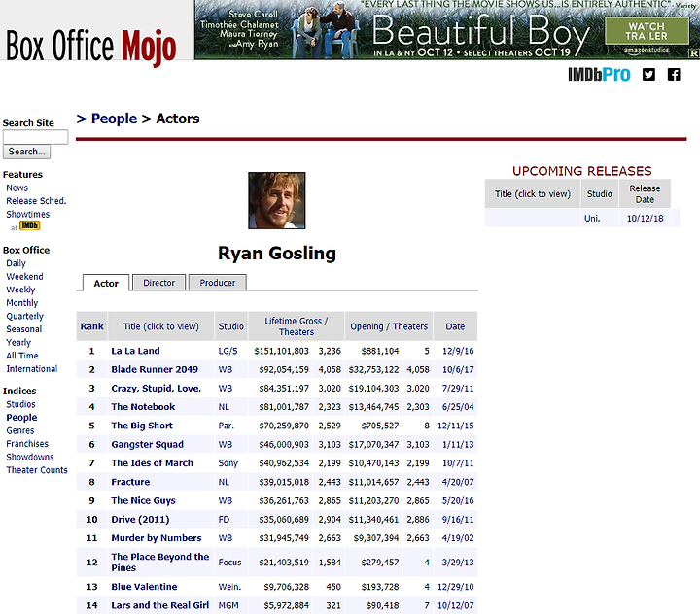Open the International box office link
This screenshot has height=614, width=700.
coord(32,369)
